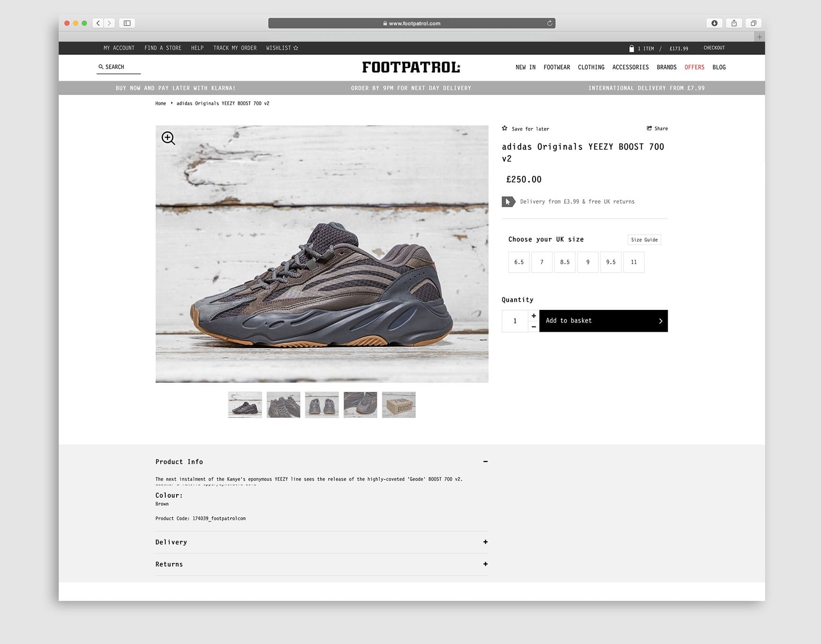Open the Safari downloads button
821x644 pixels.
point(714,23)
